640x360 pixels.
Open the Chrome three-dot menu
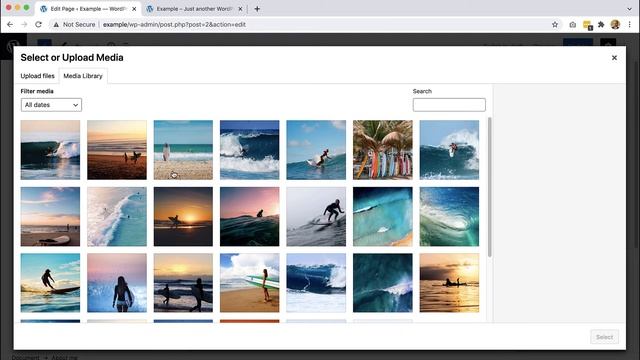[629, 24]
